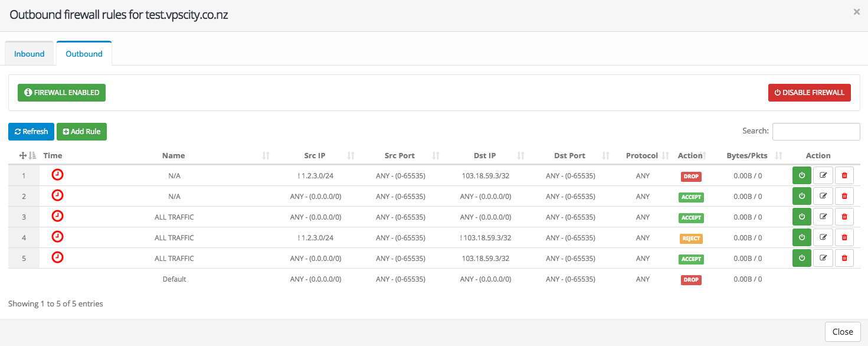Open edit icon for rule 3

click(823, 217)
